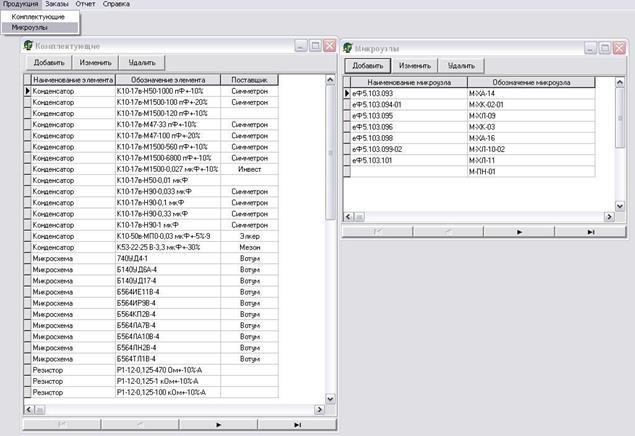This screenshot has height=436, width=635.
Task: Open the Отчет menu
Action: pos(87,5)
